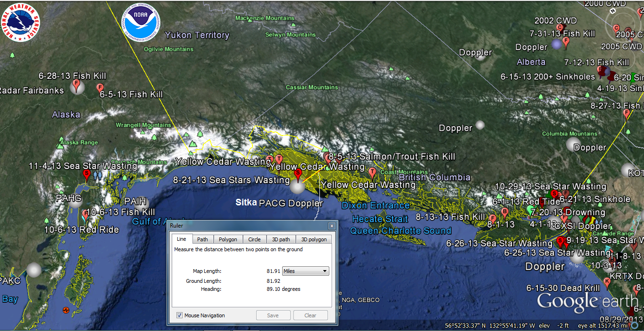Click the 6-5-13 Fish Kill pin
This screenshot has width=644, height=331.
100,88
